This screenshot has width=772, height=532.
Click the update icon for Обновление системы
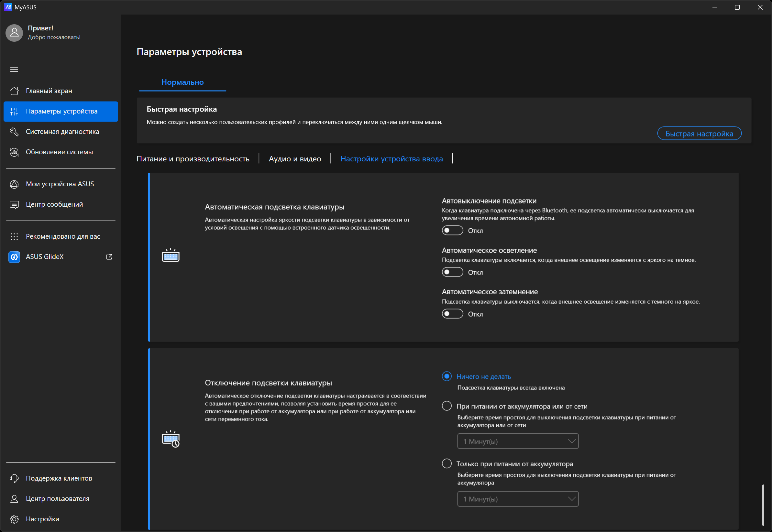14,152
